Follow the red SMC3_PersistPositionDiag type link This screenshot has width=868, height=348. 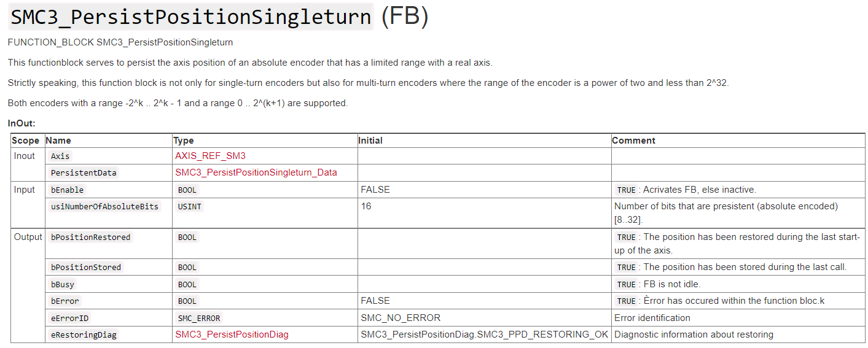pyautogui.click(x=232, y=334)
